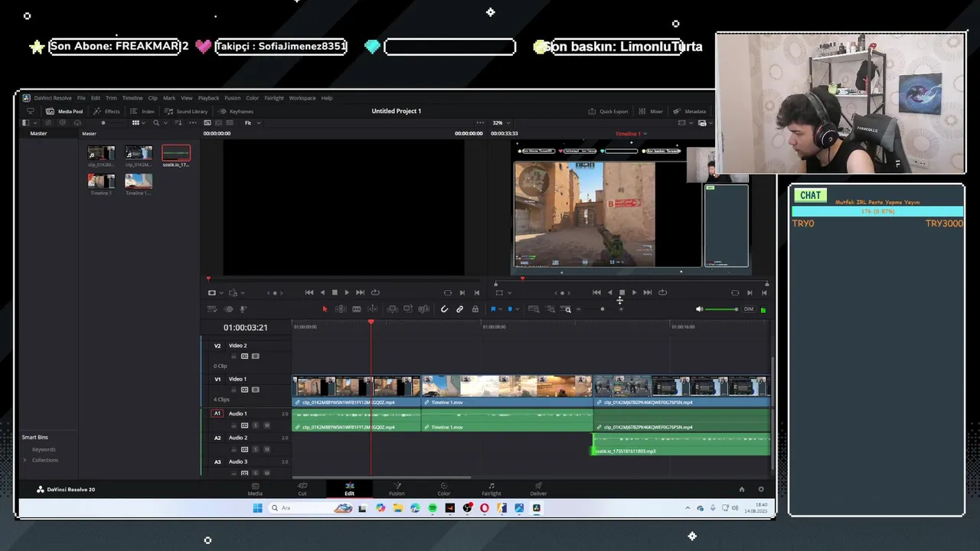Image resolution: width=980 pixels, height=551 pixels.
Task: Click the voiceover microphone toolbar icon
Action: tap(243, 309)
